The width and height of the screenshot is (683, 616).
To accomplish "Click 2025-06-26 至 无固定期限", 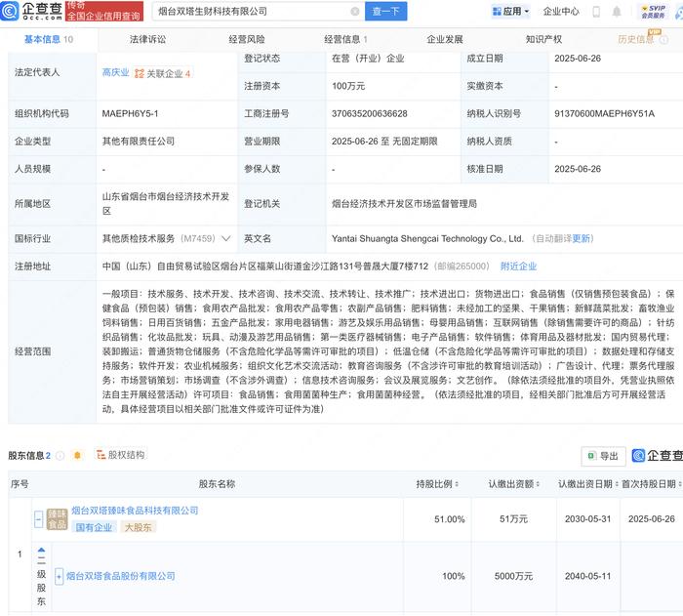I will 384,142.
